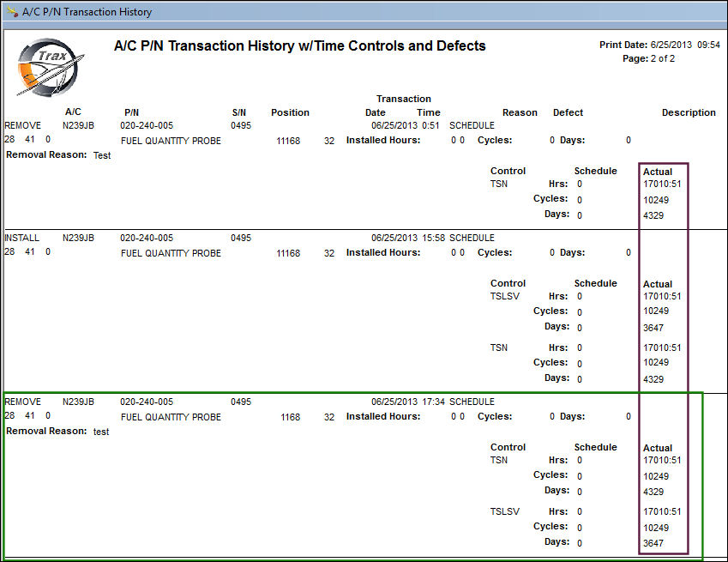Click the 'Page: 2 of 2' indicator
This screenshot has height=562, width=728.
[648, 58]
